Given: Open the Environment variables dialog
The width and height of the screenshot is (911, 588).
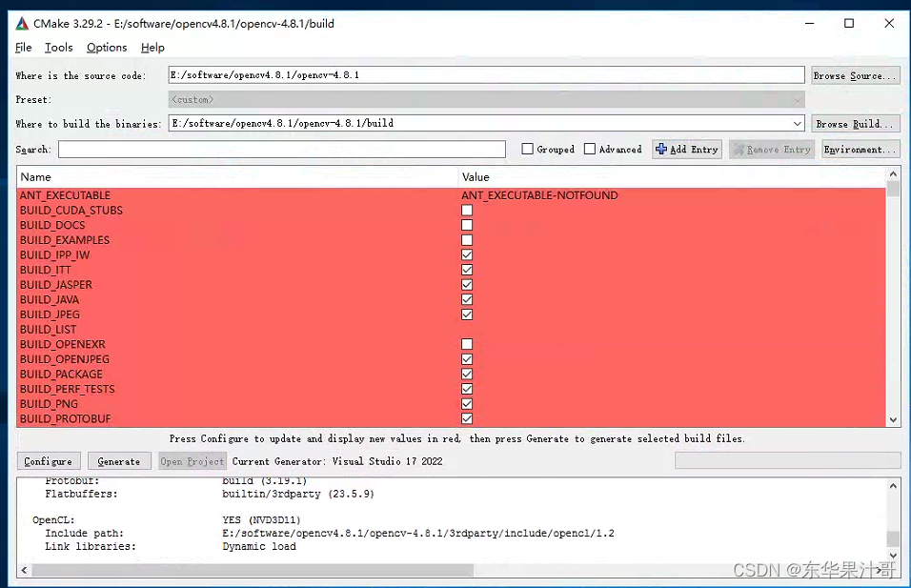Looking at the screenshot, I should click(x=860, y=149).
